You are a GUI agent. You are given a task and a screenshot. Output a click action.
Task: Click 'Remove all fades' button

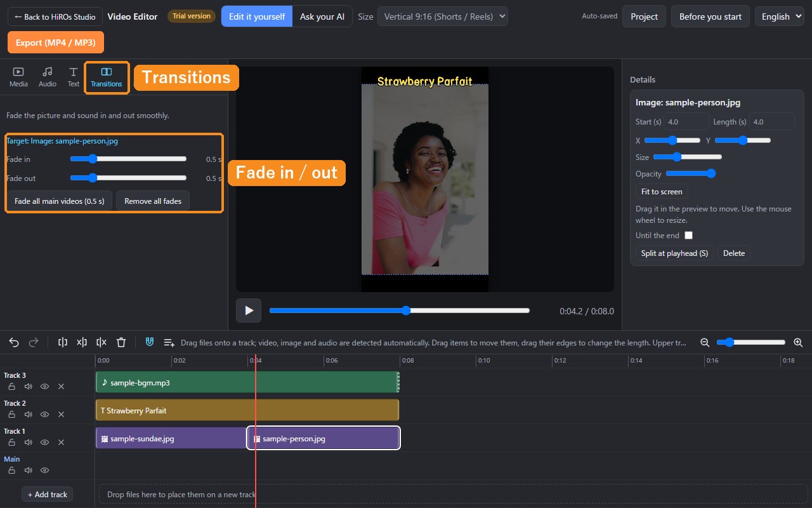[x=153, y=201]
